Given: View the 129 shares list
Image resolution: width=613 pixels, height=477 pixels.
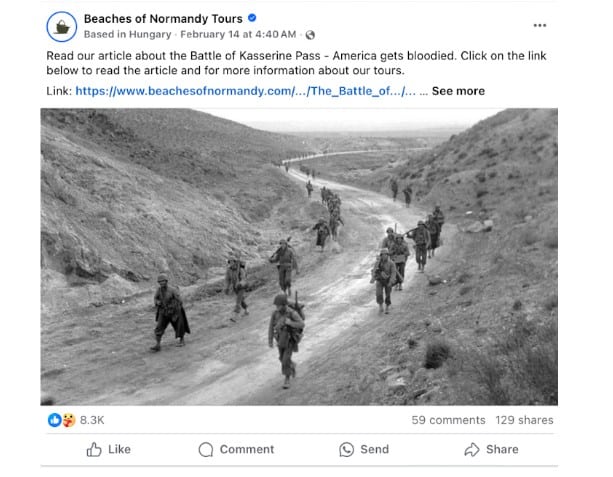Looking at the screenshot, I should (x=524, y=420).
